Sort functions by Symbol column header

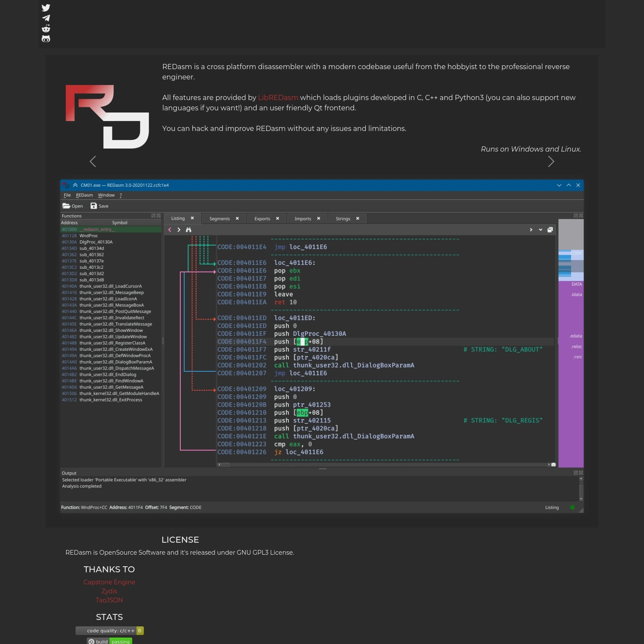[120, 222]
